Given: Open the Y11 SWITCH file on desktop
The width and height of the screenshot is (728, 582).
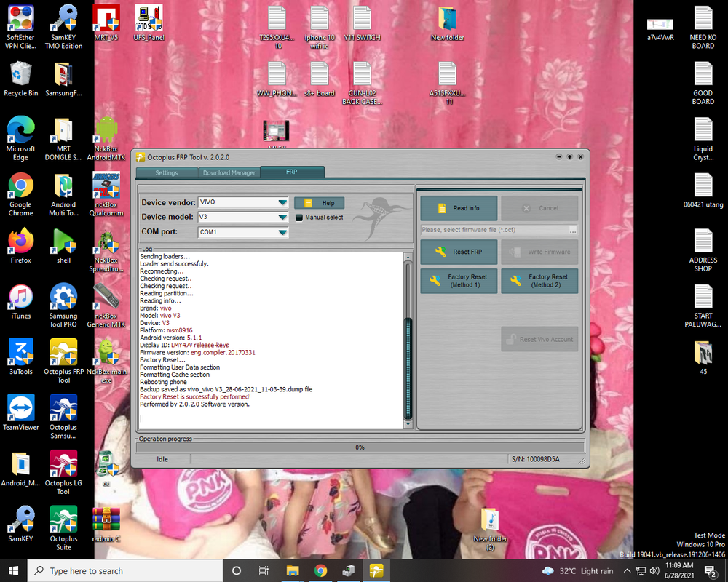Looking at the screenshot, I should (362, 23).
